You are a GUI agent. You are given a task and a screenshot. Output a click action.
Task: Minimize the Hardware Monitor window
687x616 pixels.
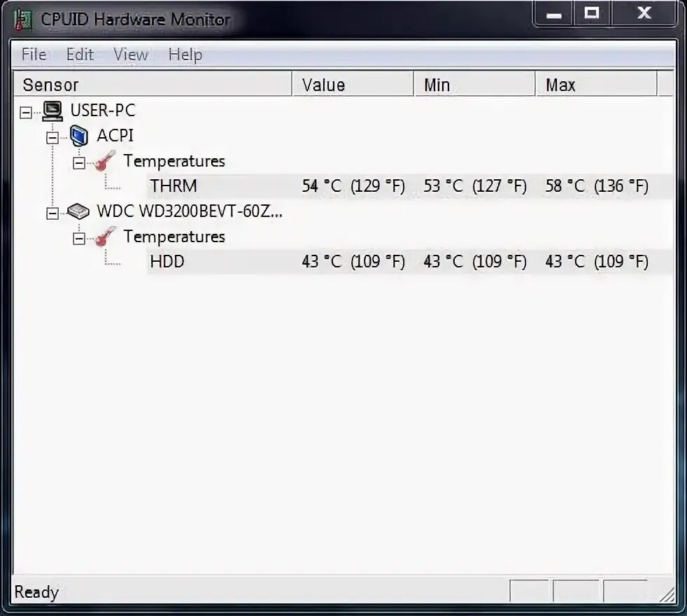(554, 14)
